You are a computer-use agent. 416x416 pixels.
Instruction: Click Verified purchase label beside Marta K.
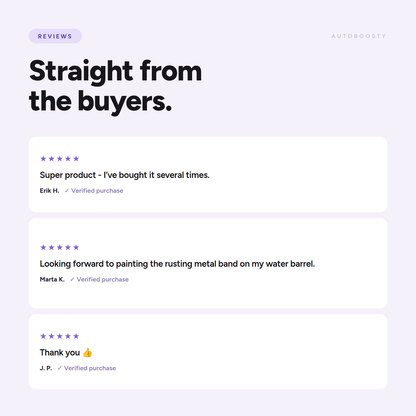coord(102,279)
